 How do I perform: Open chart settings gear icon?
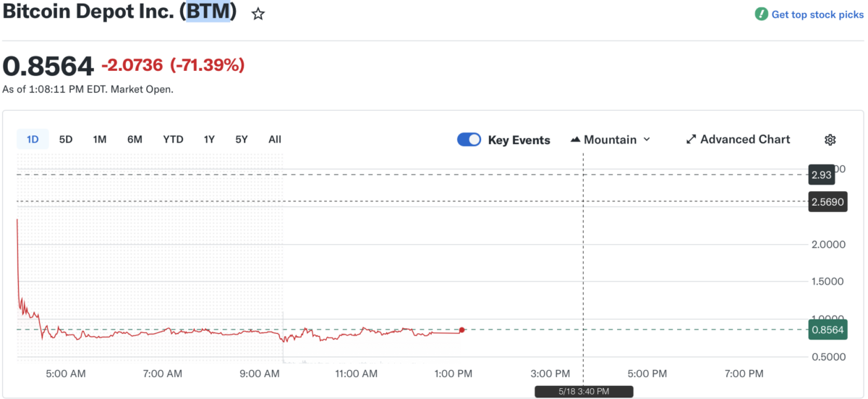(830, 140)
